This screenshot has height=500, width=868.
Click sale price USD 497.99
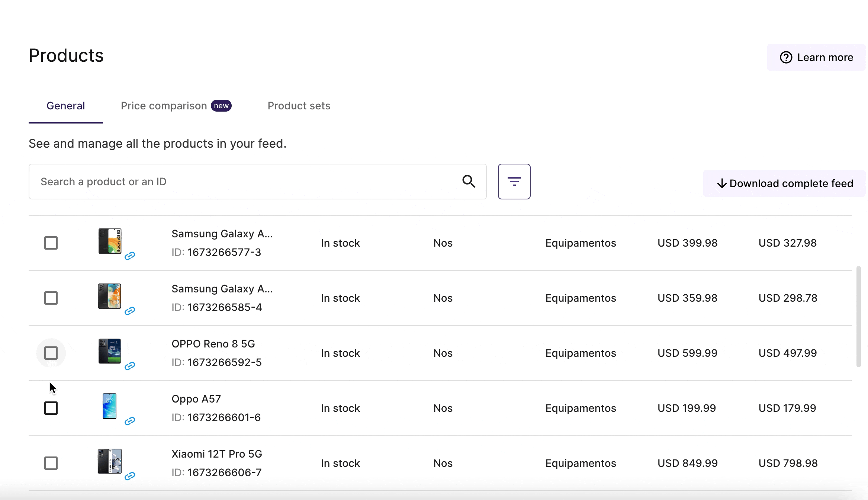(x=788, y=353)
